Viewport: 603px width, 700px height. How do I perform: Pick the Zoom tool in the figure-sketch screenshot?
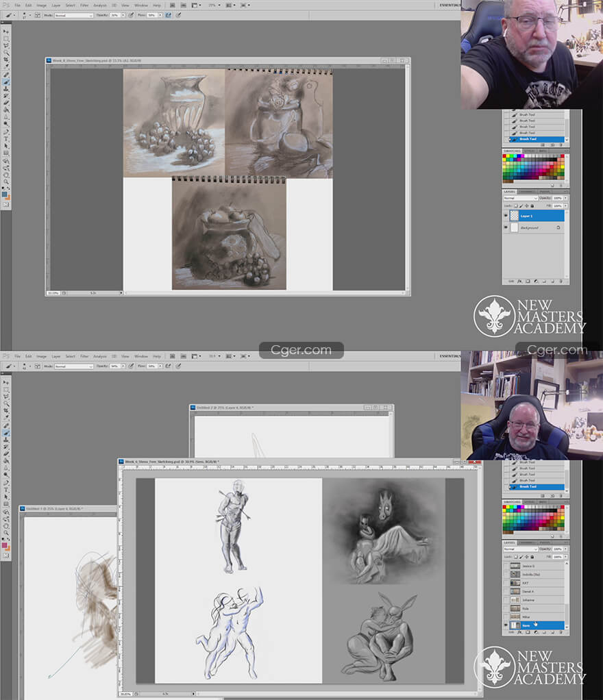click(x=5, y=533)
